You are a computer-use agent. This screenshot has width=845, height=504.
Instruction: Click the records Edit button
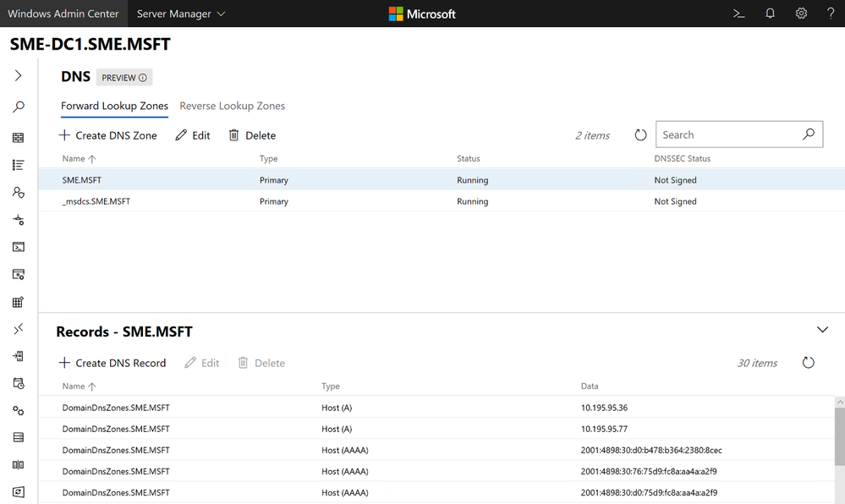click(201, 363)
